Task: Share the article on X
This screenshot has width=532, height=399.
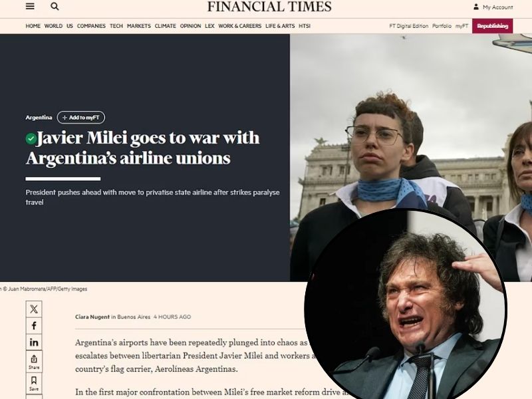Action: coord(34,309)
